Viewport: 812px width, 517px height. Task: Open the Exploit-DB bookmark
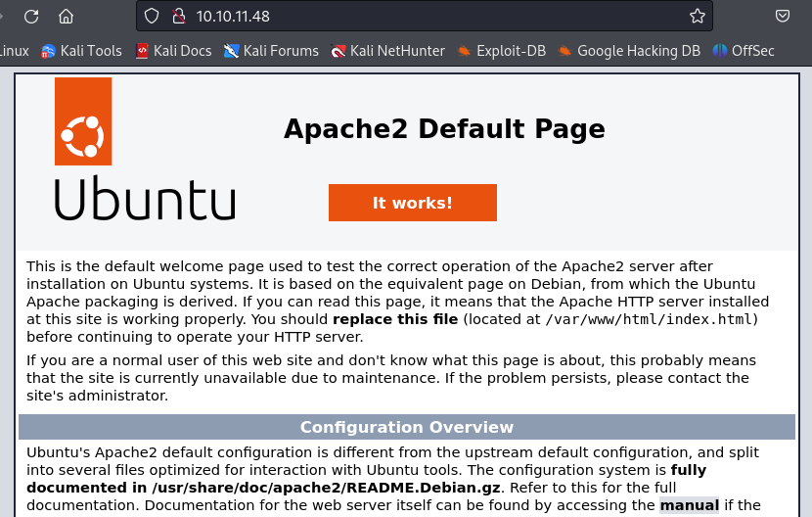[501, 51]
